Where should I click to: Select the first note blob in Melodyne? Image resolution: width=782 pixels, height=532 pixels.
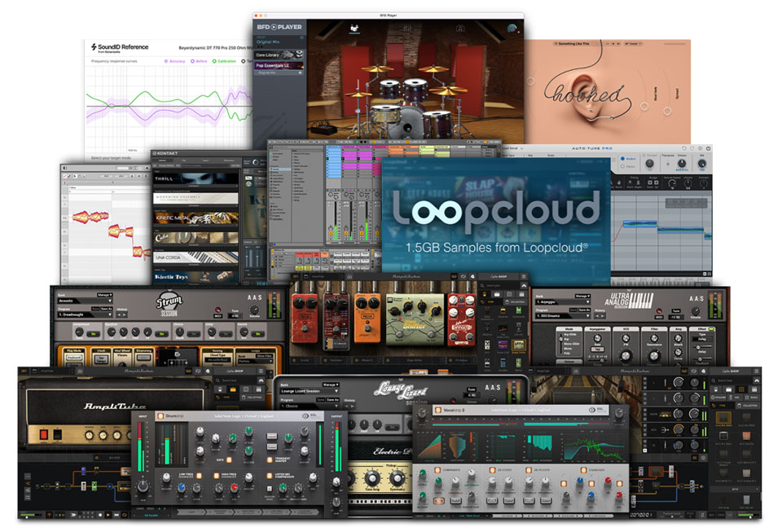point(90,217)
